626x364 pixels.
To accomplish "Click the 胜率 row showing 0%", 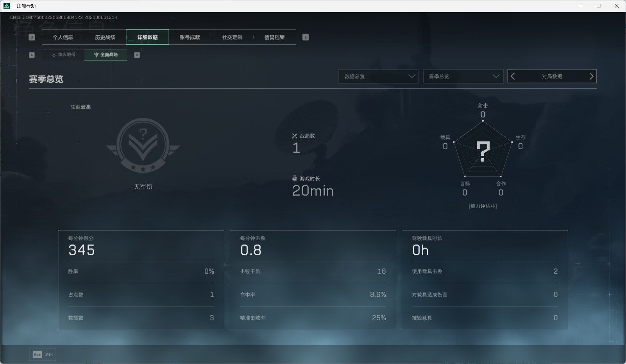I will 141,271.
